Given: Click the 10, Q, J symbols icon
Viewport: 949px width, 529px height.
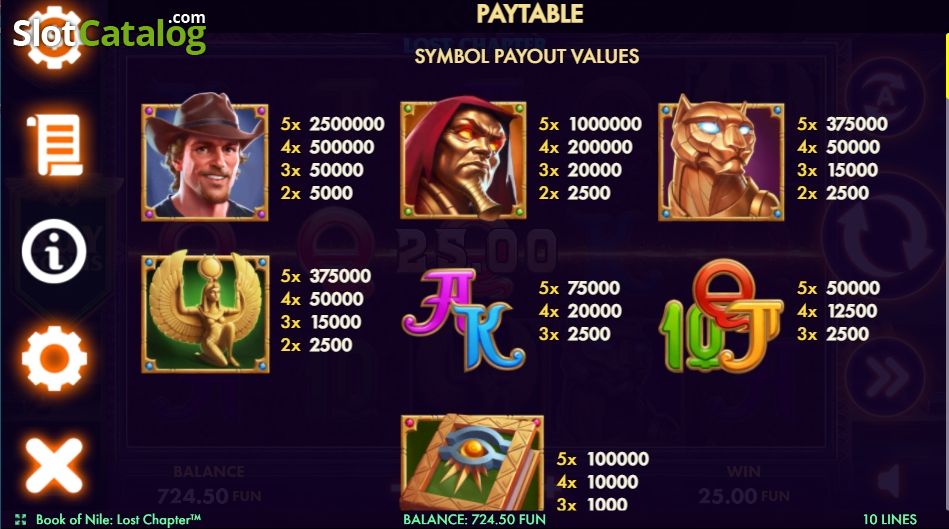Looking at the screenshot, I should point(720,317).
